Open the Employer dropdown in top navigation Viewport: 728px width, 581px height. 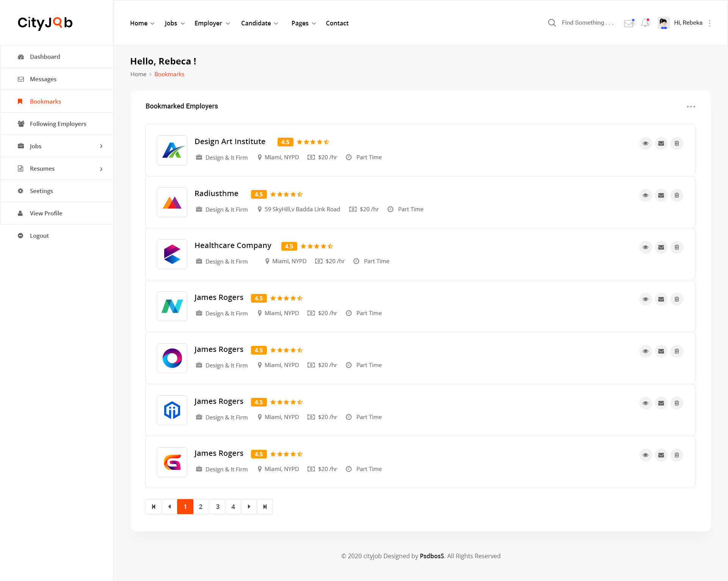pyautogui.click(x=212, y=23)
